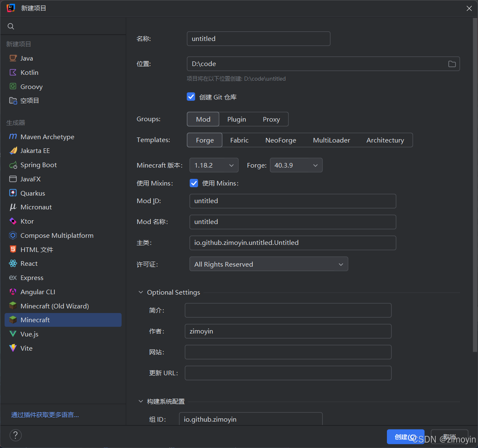Select the NeoForge template
Viewport: 478px width, 448px height.
click(281, 140)
